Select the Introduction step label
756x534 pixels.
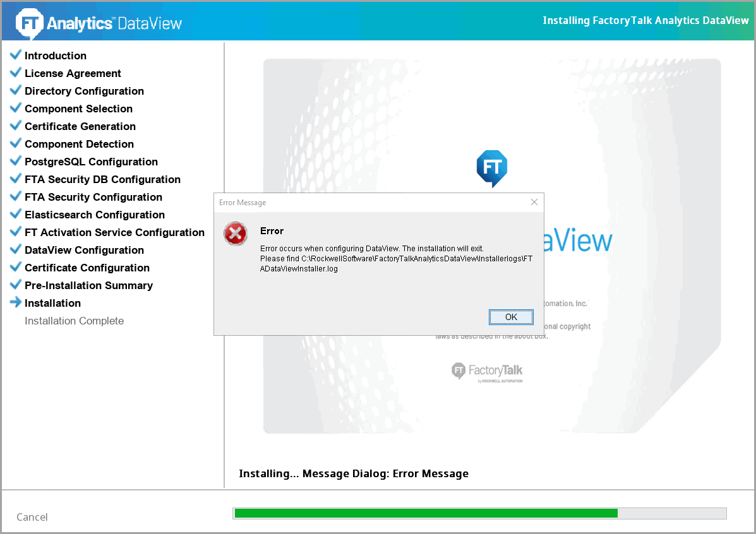click(56, 56)
